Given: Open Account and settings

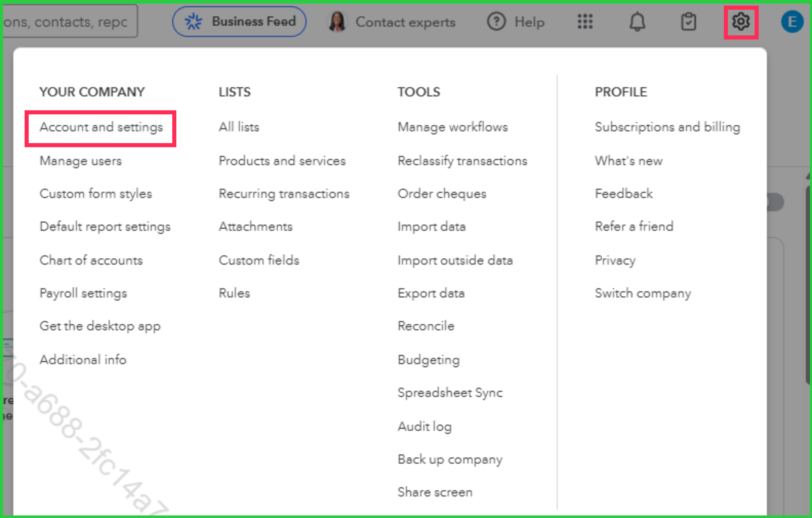Looking at the screenshot, I should click(101, 127).
